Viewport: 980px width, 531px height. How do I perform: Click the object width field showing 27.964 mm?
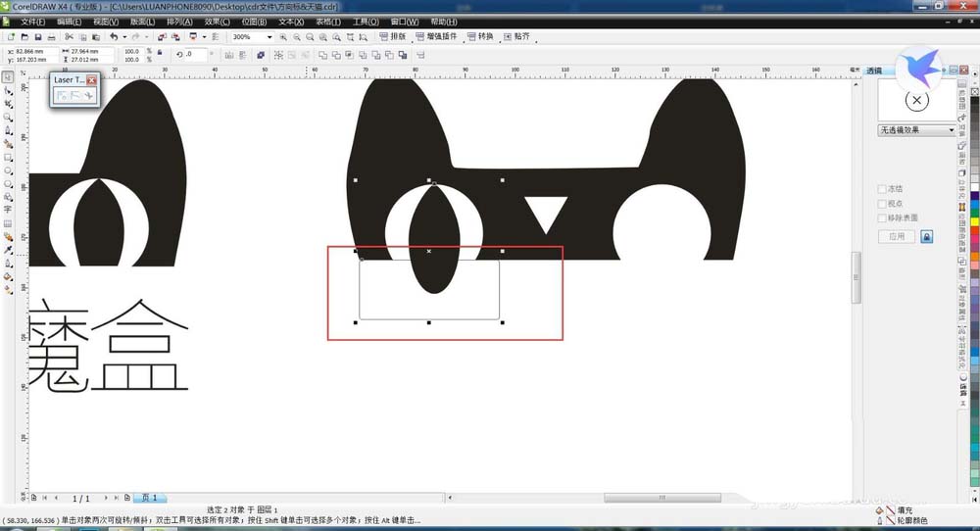pos(91,51)
